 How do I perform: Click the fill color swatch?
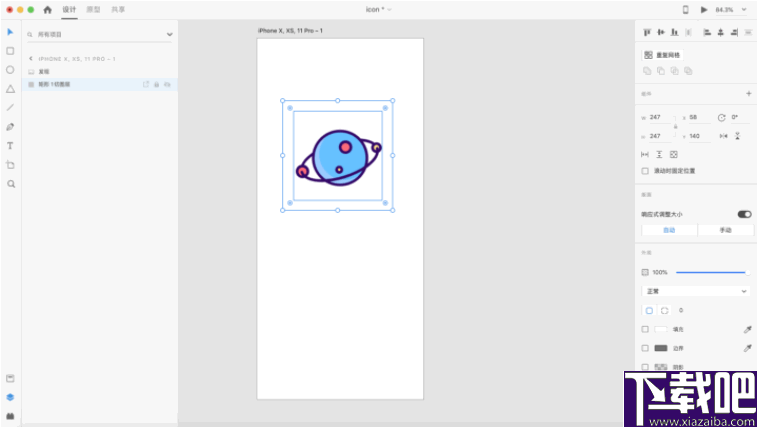[661, 329]
